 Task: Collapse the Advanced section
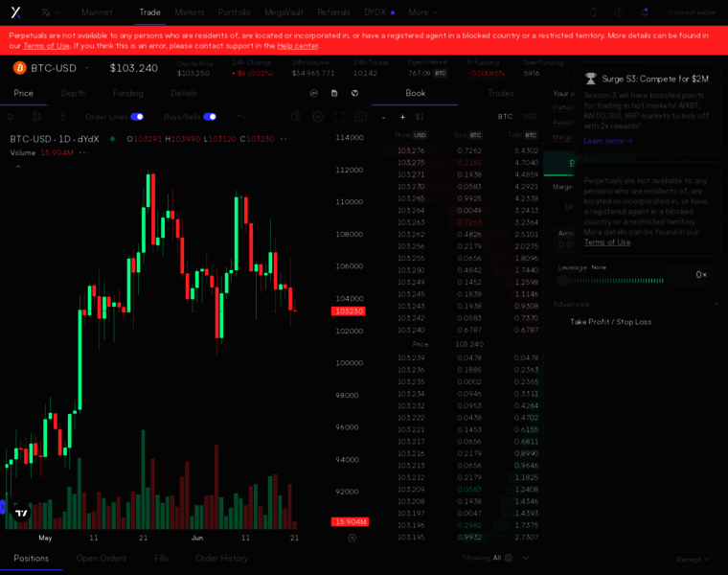point(716,304)
